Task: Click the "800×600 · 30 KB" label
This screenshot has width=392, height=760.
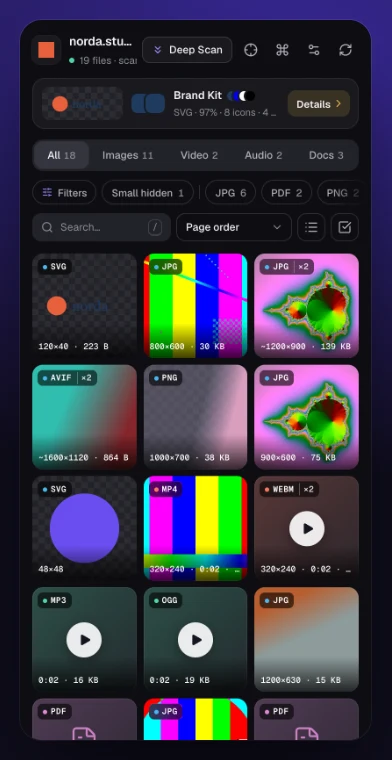Action: 187,347
